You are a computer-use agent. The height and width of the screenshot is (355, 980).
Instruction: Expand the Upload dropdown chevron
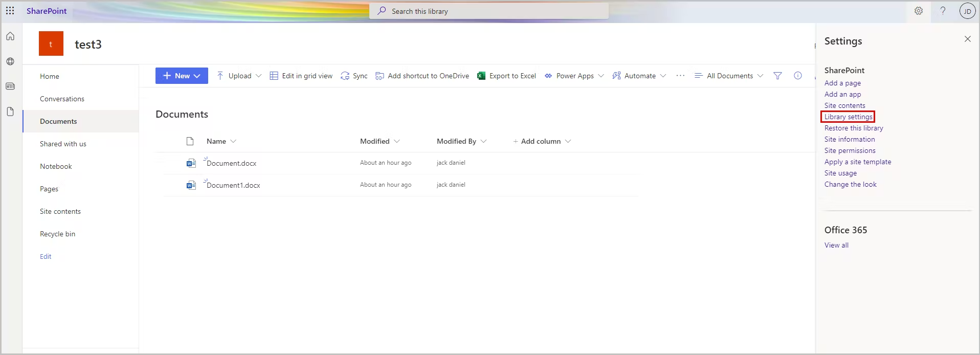click(x=258, y=76)
